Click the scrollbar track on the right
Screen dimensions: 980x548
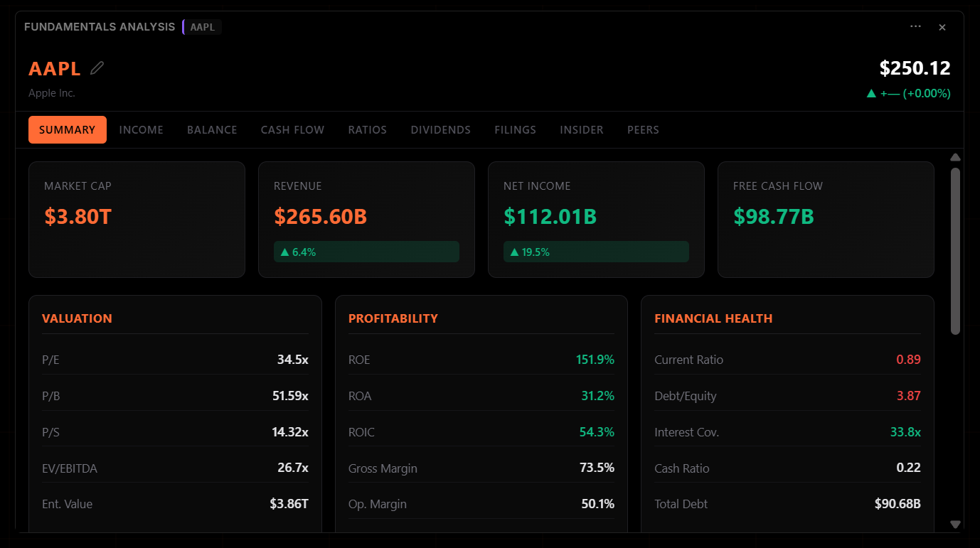coord(955,426)
